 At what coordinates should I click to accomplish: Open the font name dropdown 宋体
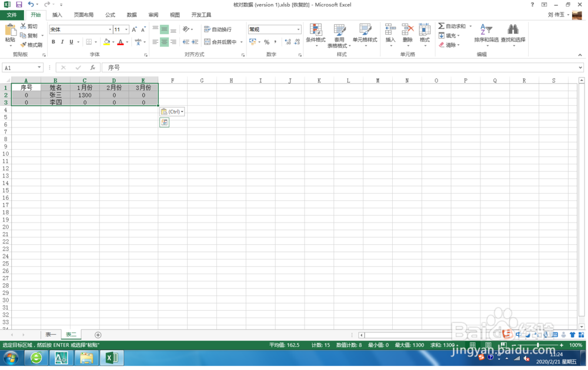coord(110,29)
